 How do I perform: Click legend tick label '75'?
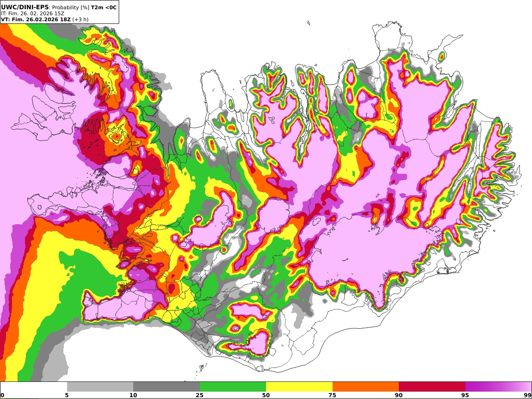332,395
